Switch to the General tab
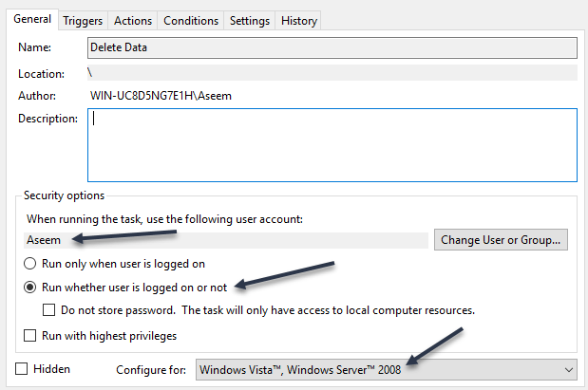 [31, 20]
